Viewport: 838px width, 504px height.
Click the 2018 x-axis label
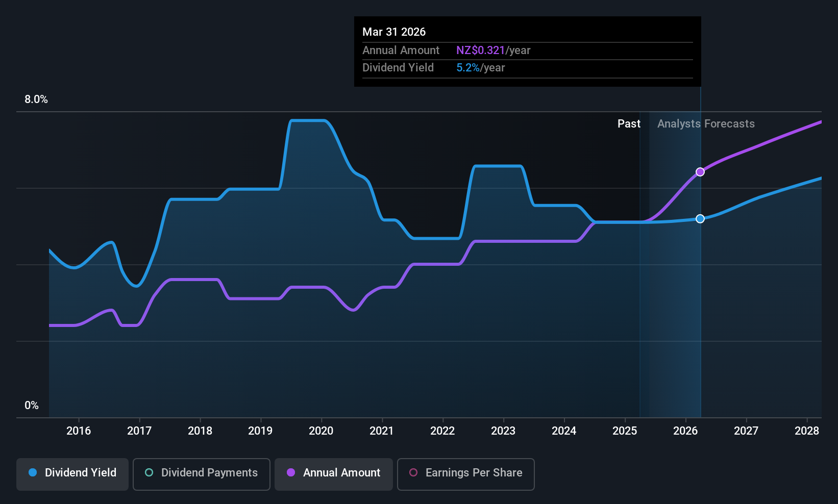click(x=200, y=431)
